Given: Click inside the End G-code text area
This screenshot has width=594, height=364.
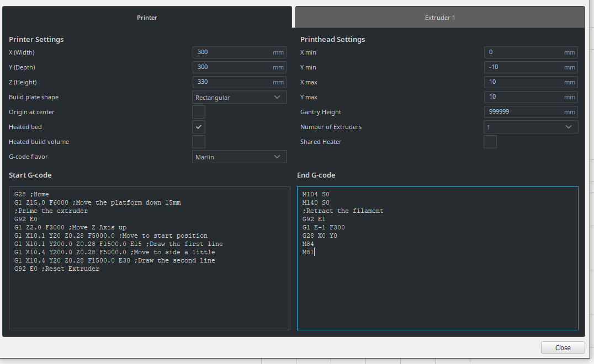Looking at the screenshot, I should tap(438, 258).
